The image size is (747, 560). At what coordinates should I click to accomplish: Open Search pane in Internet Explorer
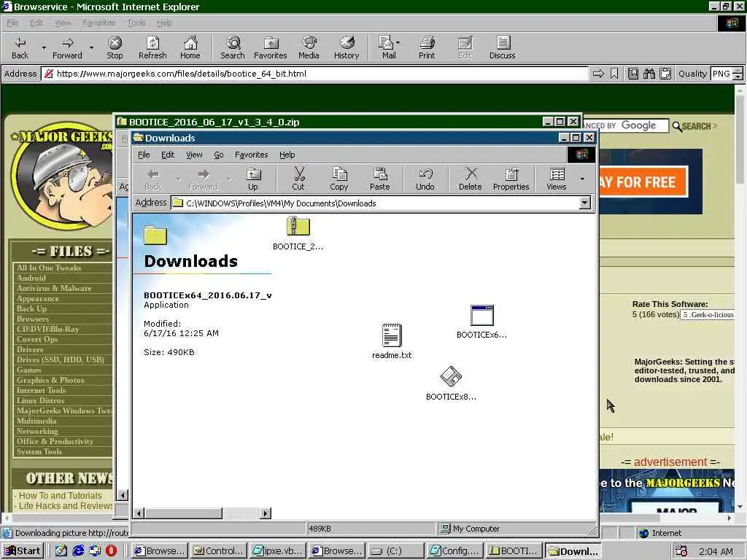(233, 48)
